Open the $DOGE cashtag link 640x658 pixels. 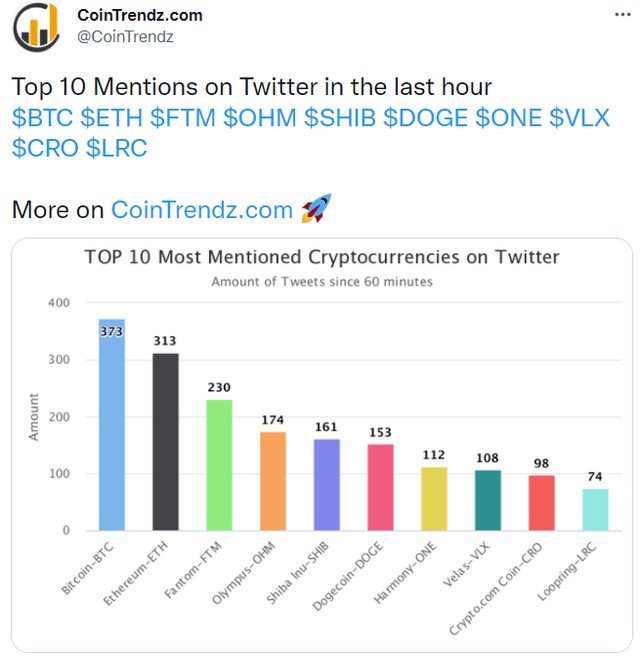[426, 118]
